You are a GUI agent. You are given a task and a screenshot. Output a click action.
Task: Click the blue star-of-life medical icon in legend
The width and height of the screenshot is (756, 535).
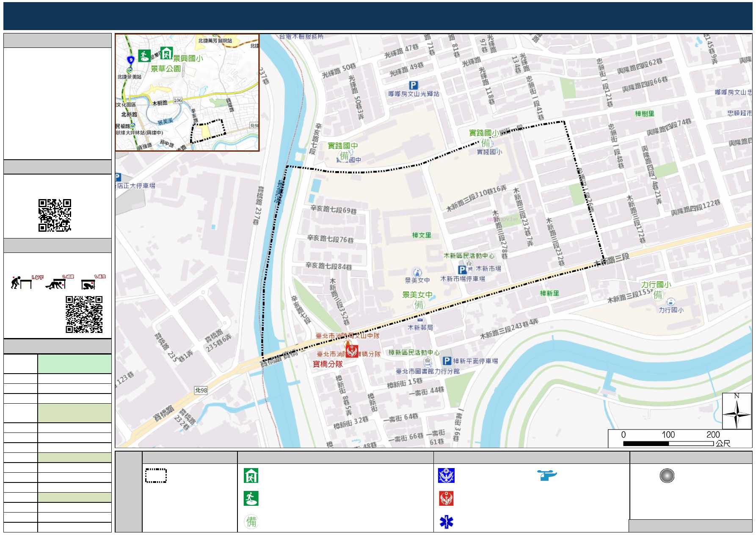(x=446, y=522)
